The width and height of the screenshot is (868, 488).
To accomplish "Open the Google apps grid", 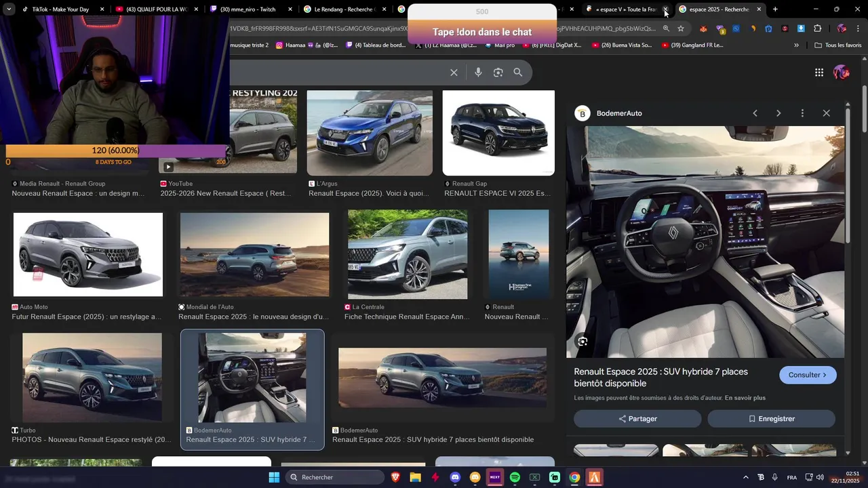I will click(819, 73).
